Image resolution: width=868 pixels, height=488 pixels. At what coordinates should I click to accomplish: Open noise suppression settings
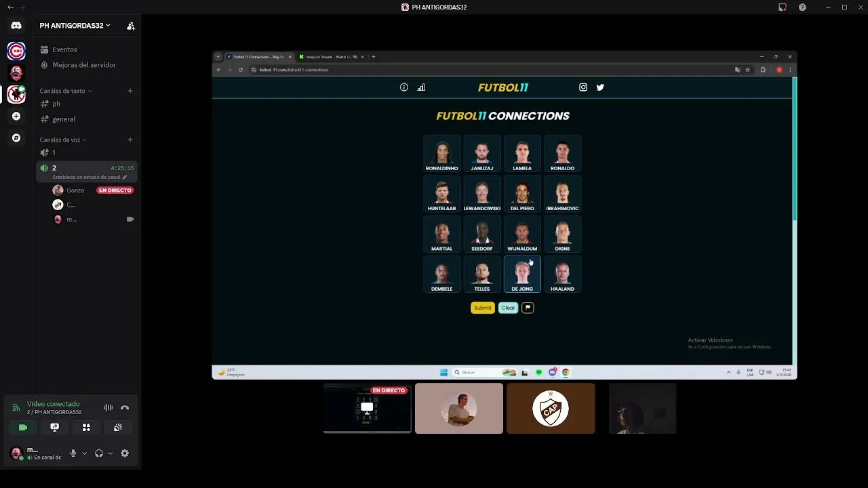coord(108,407)
